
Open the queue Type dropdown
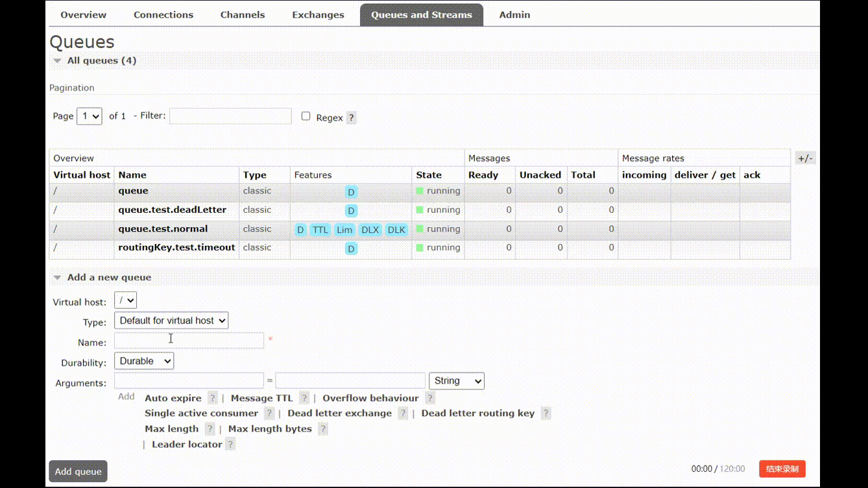click(x=171, y=321)
